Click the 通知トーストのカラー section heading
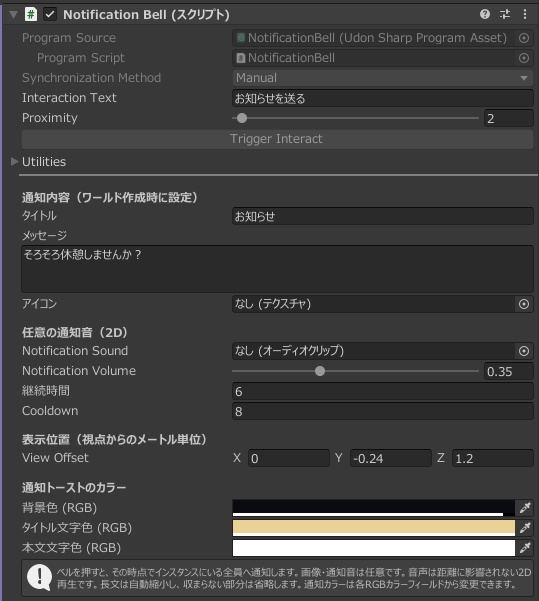The image size is (539, 601). tap(74, 488)
